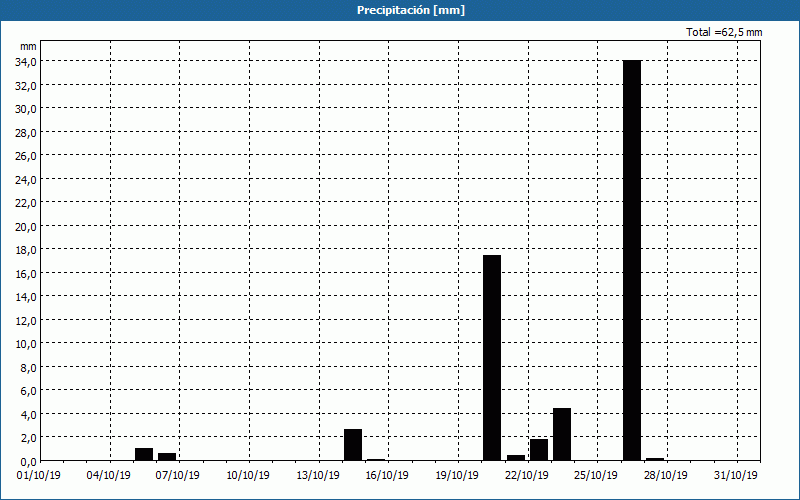
Task: Click y-axis value 22,0
Action: (26, 203)
